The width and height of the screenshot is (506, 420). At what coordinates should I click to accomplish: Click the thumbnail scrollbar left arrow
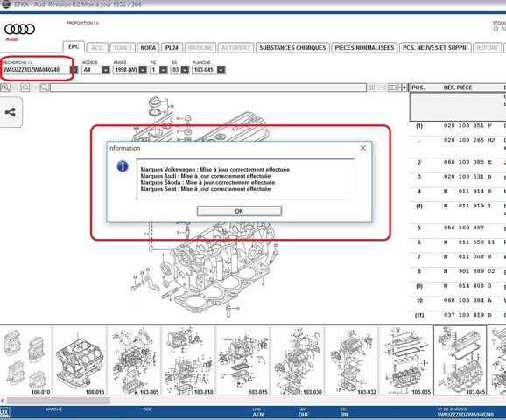click(3, 401)
